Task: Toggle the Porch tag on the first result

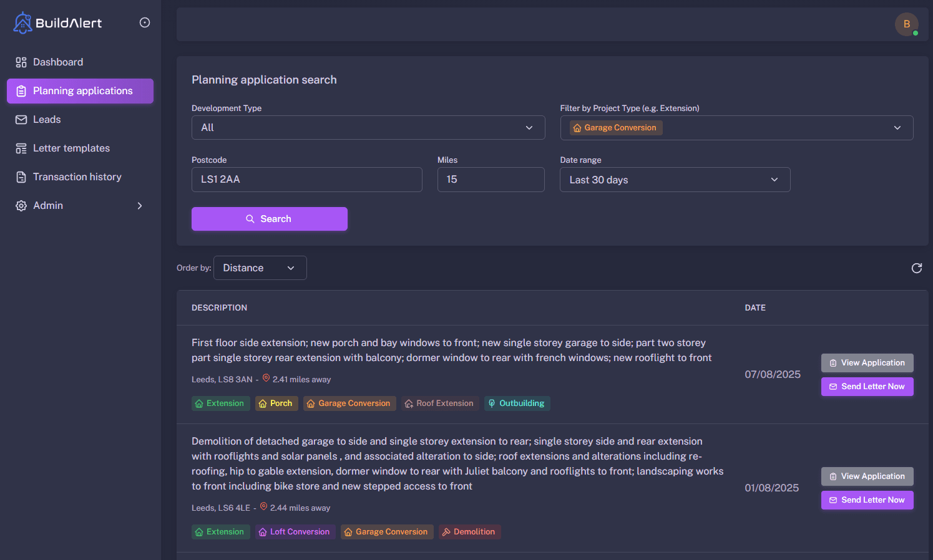Action: point(276,403)
